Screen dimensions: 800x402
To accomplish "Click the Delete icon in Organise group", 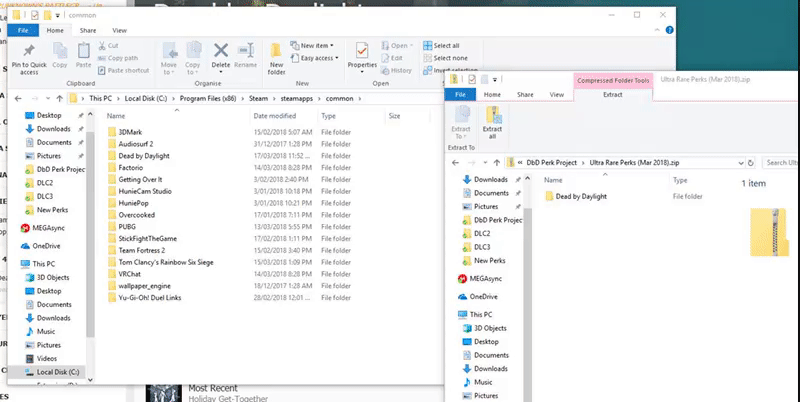I will (x=221, y=51).
